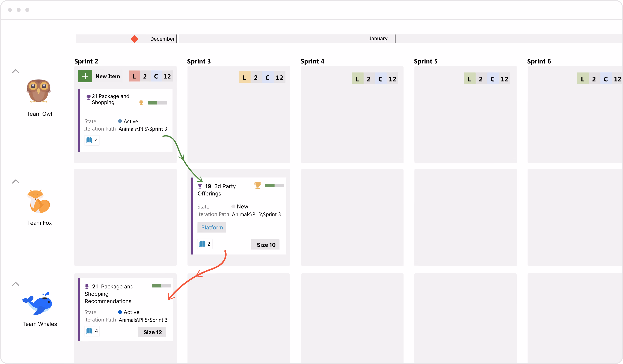Select the Sprint 4 column header
Image resolution: width=623 pixels, height=364 pixels.
point(312,61)
